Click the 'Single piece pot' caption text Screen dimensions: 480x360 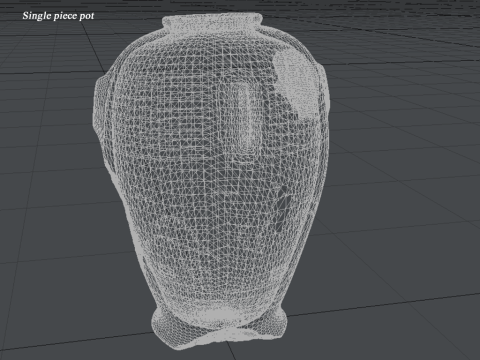click(58, 16)
